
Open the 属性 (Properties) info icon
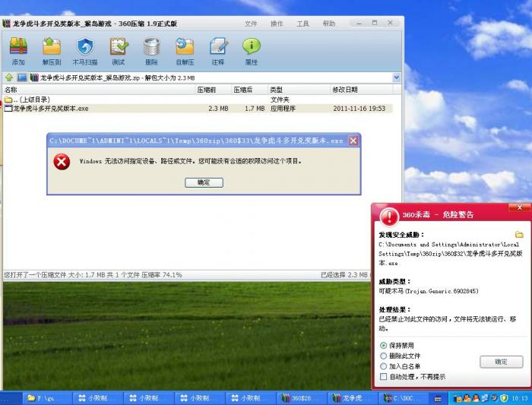click(x=252, y=51)
